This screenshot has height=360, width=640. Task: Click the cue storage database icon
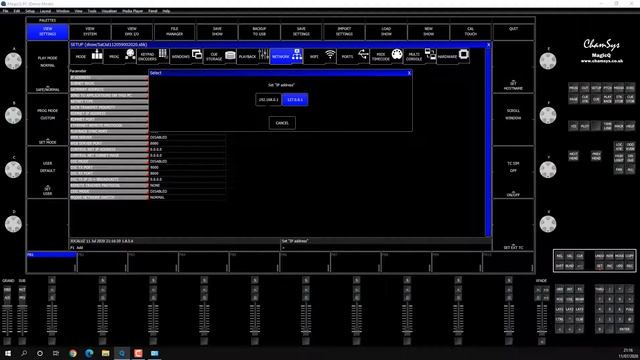(230, 55)
